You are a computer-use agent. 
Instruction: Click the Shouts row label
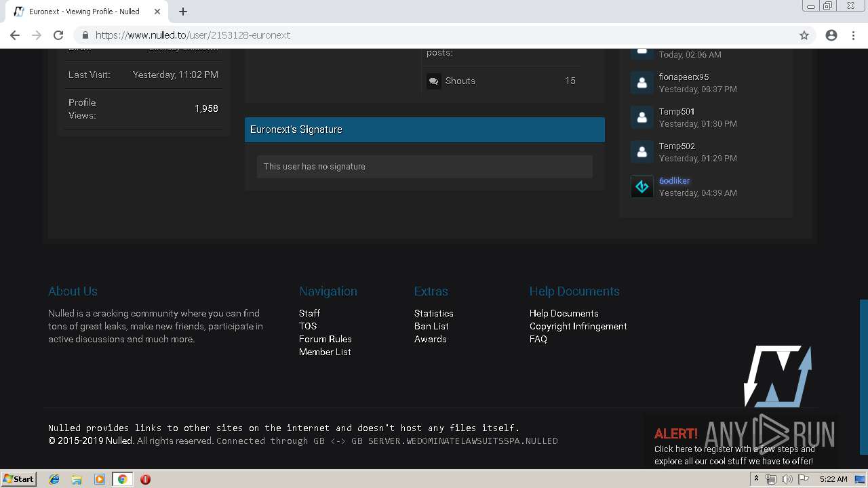coord(460,81)
